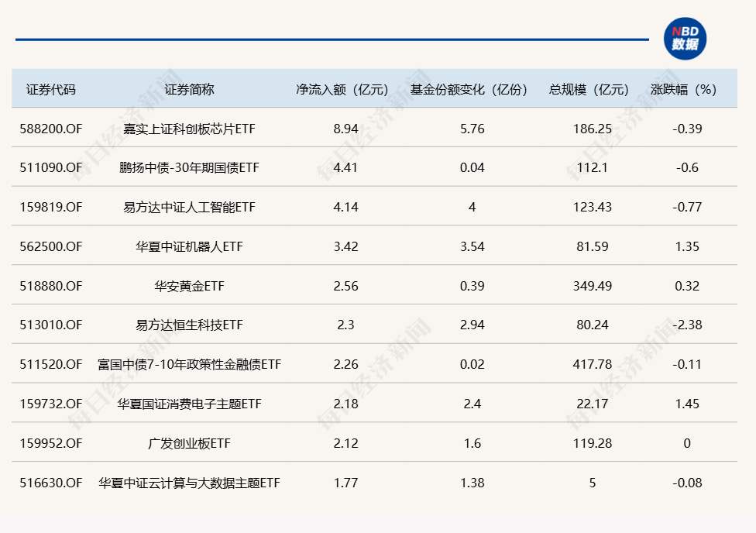The width and height of the screenshot is (756, 533).
Task: Open 富国中债7-10年政策性金融债ETF entry
Action: click(189, 364)
